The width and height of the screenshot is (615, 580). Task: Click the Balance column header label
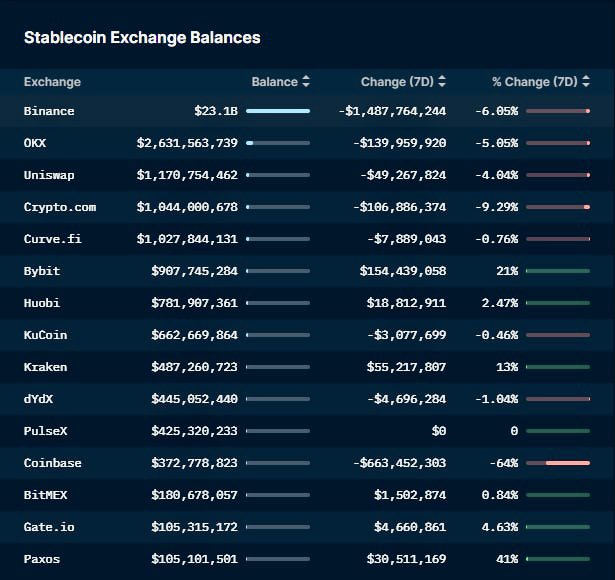click(275, 82)
